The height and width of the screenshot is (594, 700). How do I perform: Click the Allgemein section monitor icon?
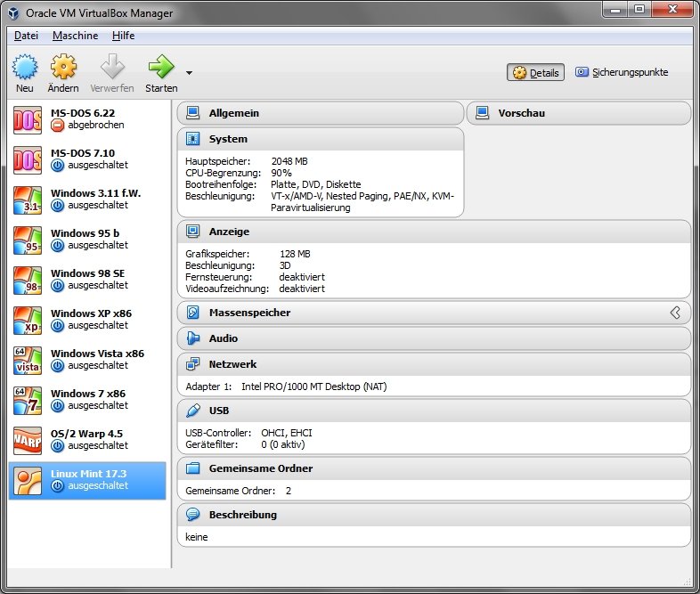pyautogui.click(x=193, y=113)
